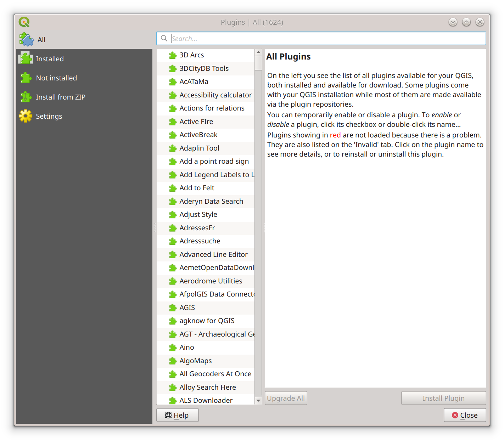Click the Upgrade All button

click(286, 398)
